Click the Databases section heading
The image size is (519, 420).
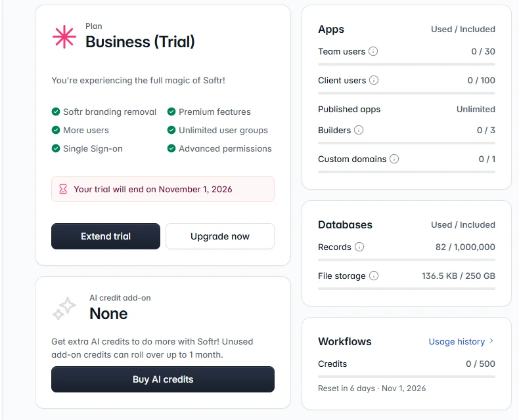pos(345,224)
